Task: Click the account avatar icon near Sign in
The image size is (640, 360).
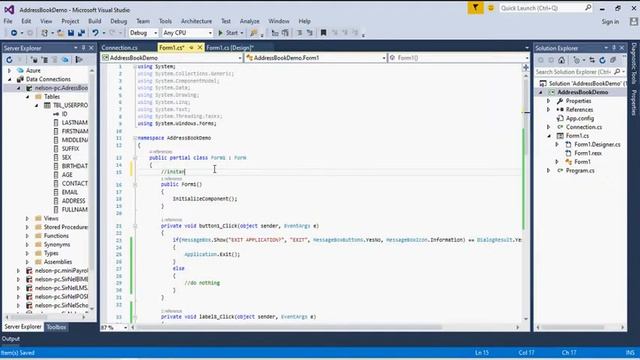Action: click(633, 22)
